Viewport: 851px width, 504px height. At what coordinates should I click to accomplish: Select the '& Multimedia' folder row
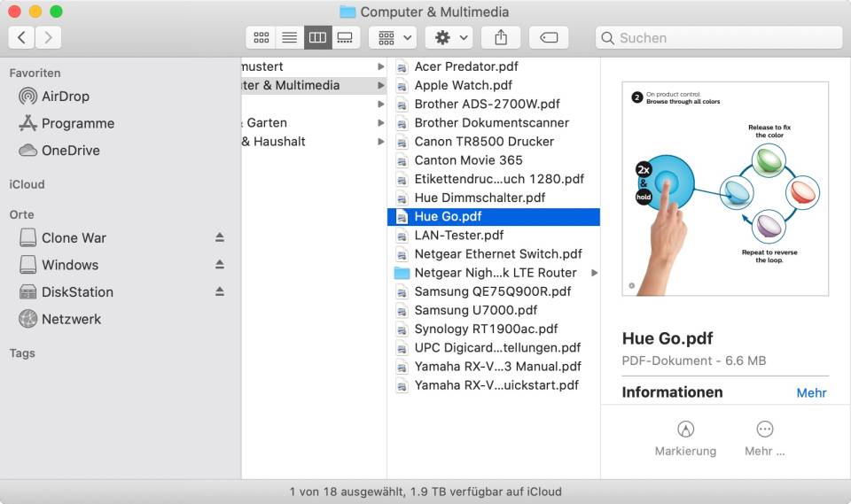(x=314, y=85)
